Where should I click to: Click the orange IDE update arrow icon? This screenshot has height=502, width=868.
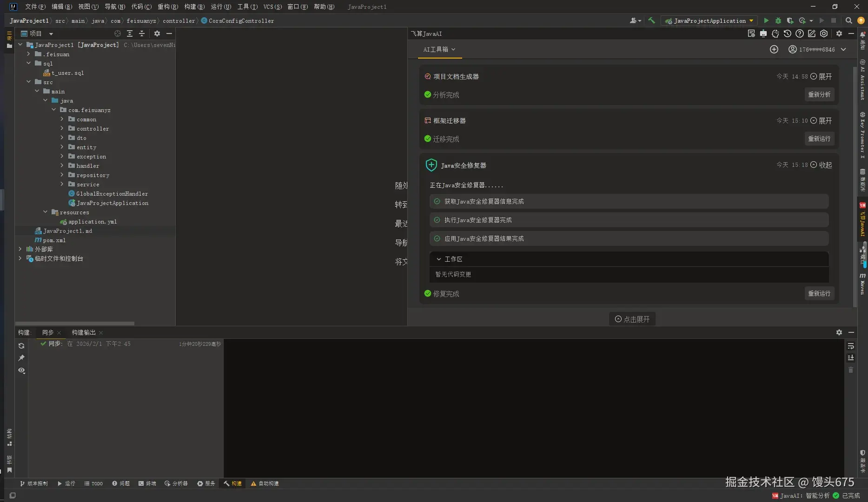(x=861, y=20)
